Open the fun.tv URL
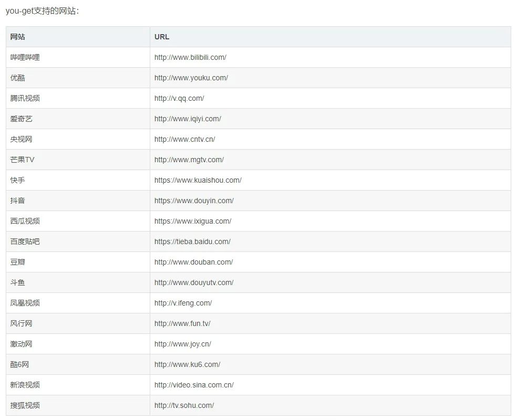Image resolution: width=517 pixels, height=420 pixels. coord(182,323)
